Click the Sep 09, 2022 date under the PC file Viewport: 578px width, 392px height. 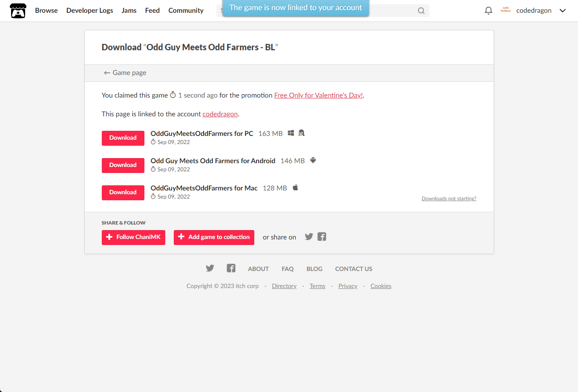click(x=174, y=142)
